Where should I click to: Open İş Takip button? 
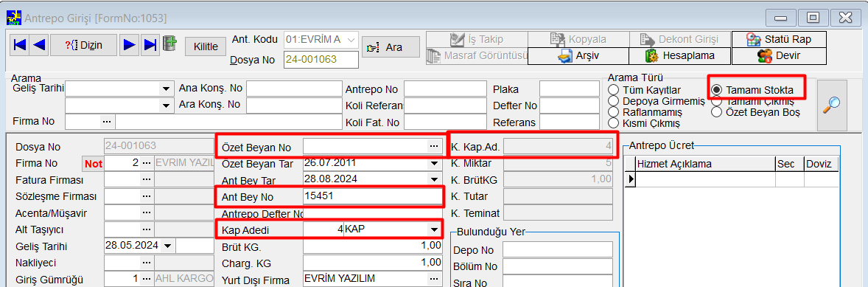[476, 40]
